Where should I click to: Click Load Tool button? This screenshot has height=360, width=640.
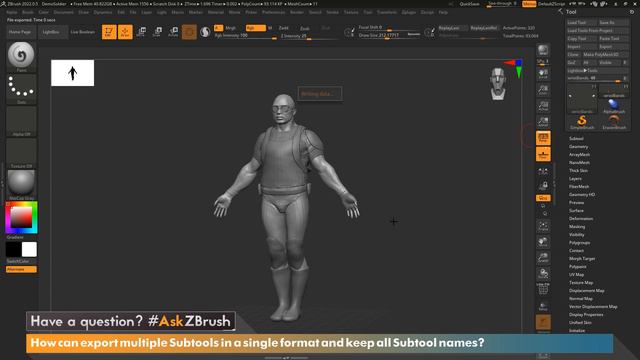coord(582,23)
